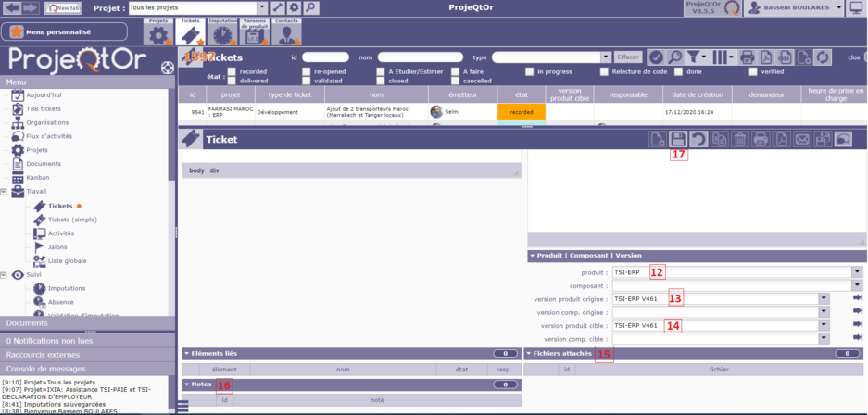Create a new ticket via page-plus icon
Screen dimensions: 868x415
657,140
